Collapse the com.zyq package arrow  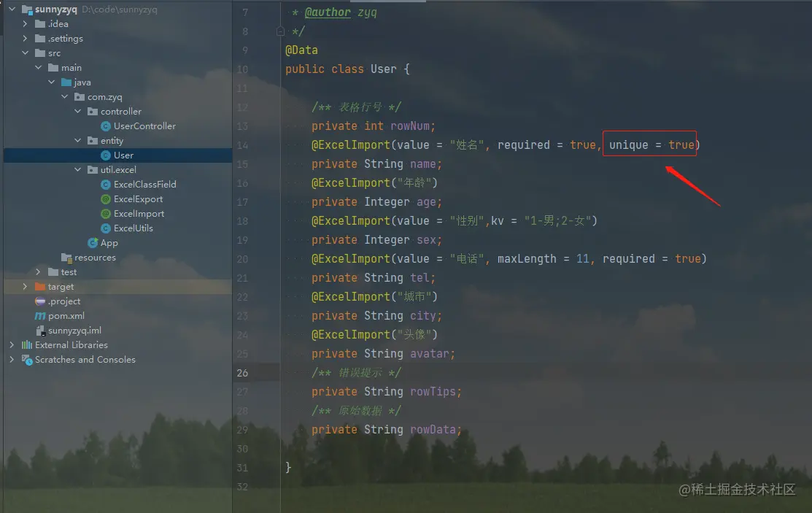pyautogui.click(x=64, y=96)
